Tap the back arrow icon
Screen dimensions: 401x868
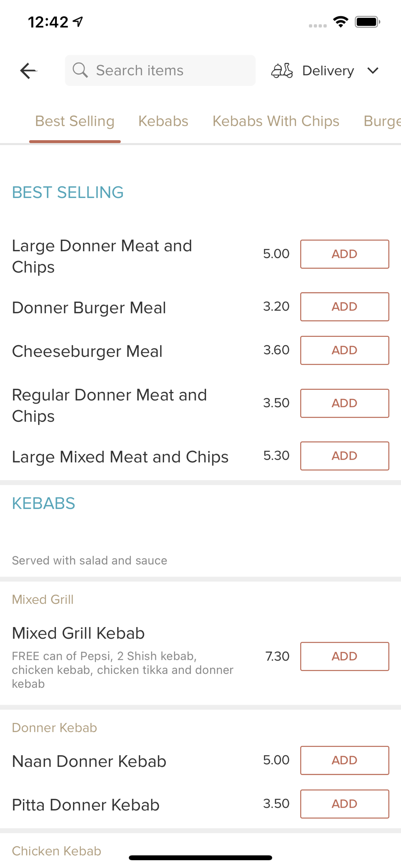pyautogui.click(x=28, y=71)
